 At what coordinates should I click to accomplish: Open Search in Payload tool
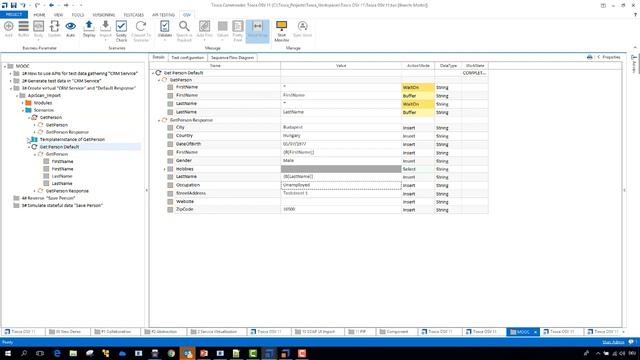(184, 27)
